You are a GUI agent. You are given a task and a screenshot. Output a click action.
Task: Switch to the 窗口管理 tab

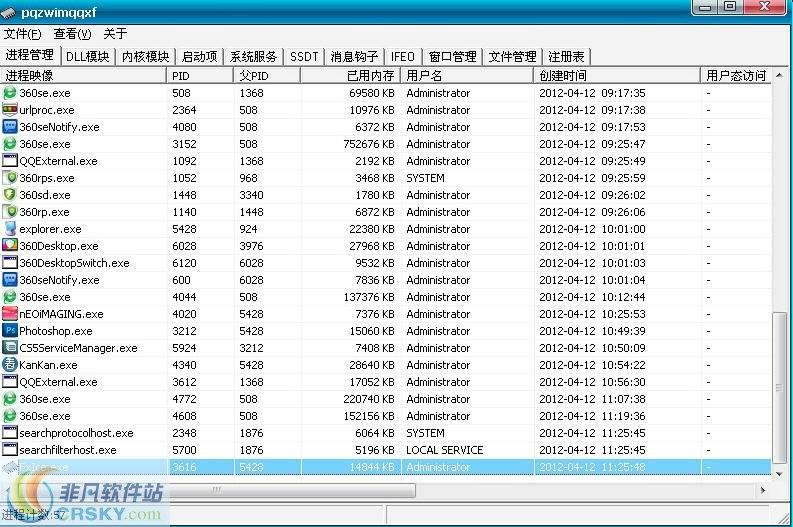tap(452, 57)
